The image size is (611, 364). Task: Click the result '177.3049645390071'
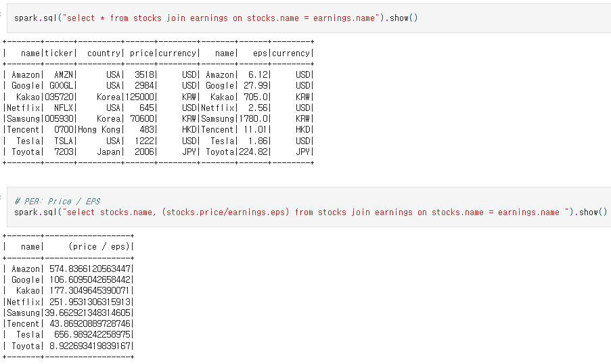(x=90, y=291)
